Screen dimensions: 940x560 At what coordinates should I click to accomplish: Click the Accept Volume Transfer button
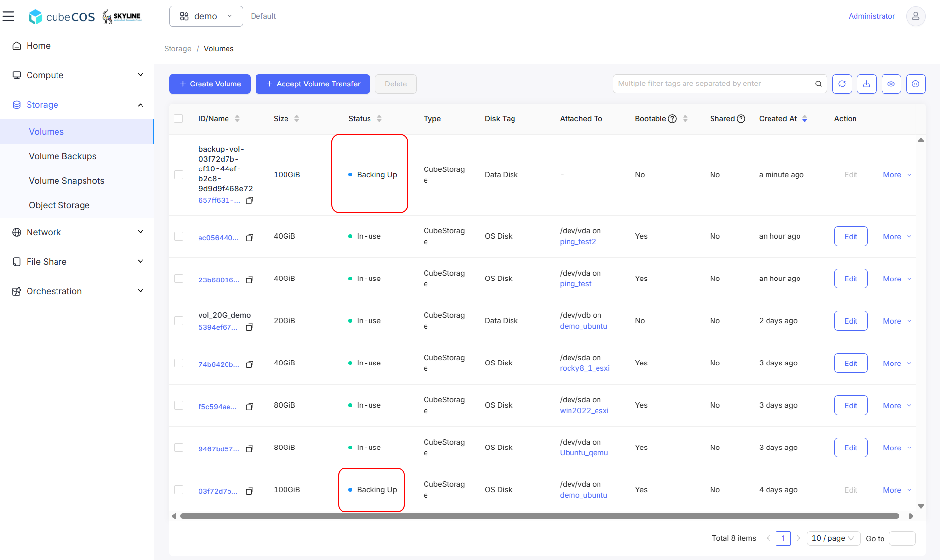coord(313,84)
